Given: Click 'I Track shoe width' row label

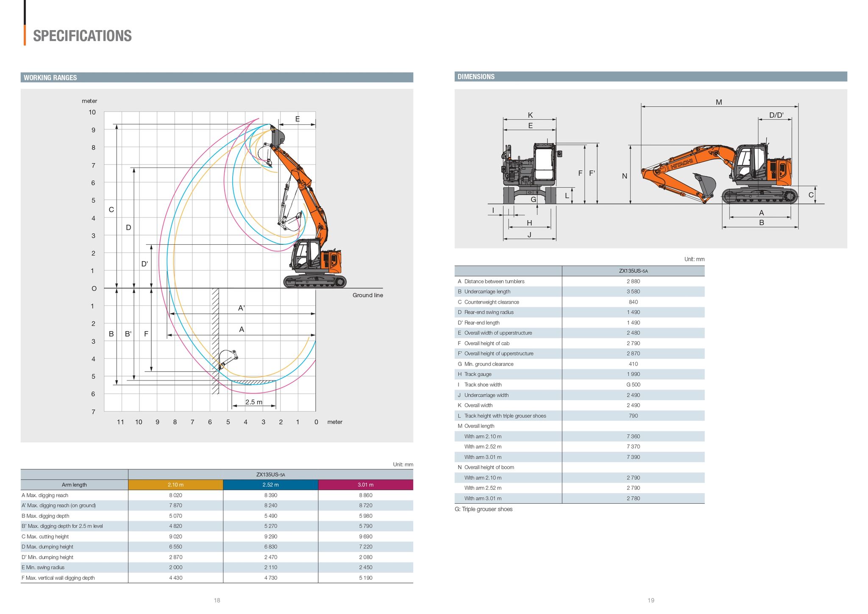Looking at the screenshot, I should coord(480,385).
